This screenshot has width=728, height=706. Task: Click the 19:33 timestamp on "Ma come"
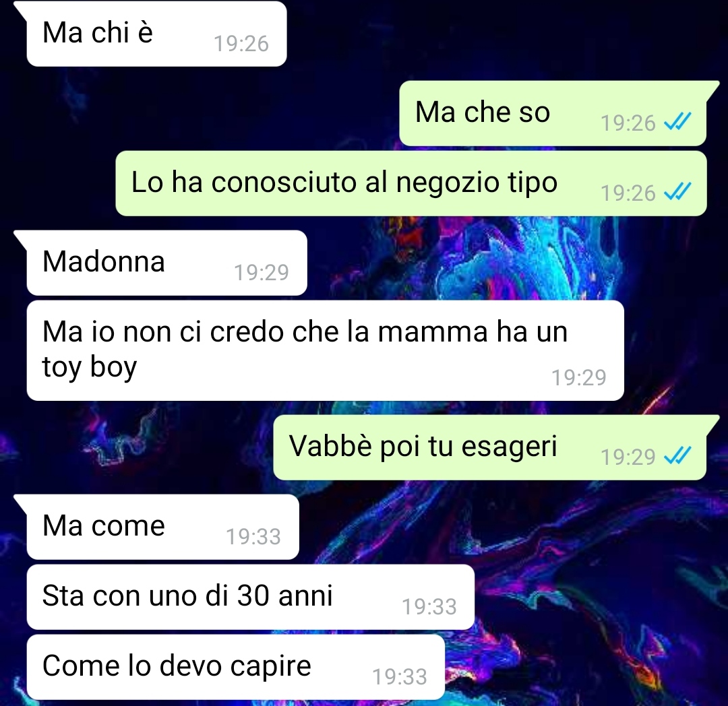pos(253,537)
